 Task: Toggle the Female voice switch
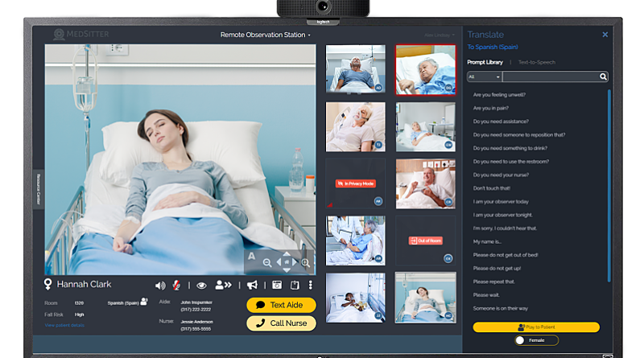coord(536,340)
